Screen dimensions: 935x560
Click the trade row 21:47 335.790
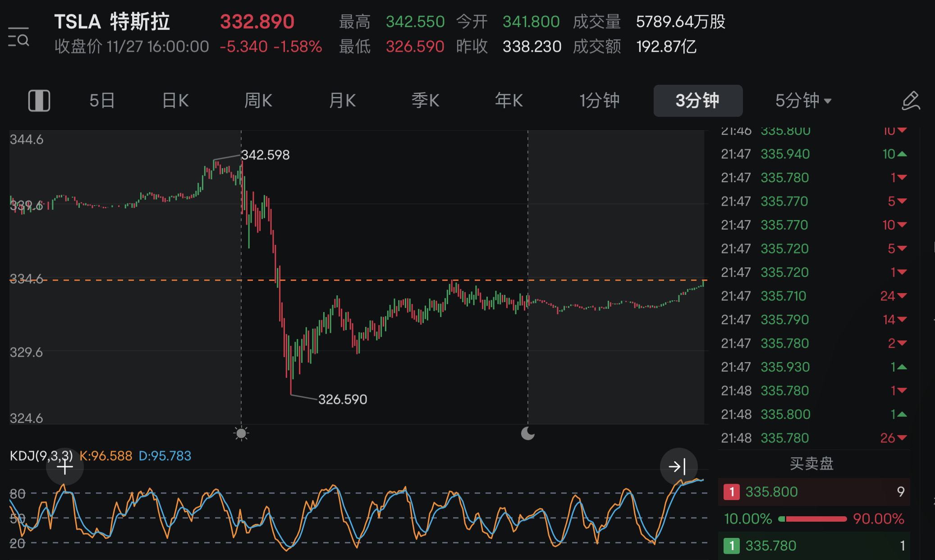coord(814,320)
